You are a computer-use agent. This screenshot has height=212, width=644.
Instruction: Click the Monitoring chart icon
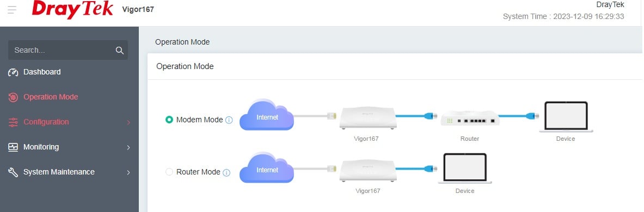pos(13,147)
